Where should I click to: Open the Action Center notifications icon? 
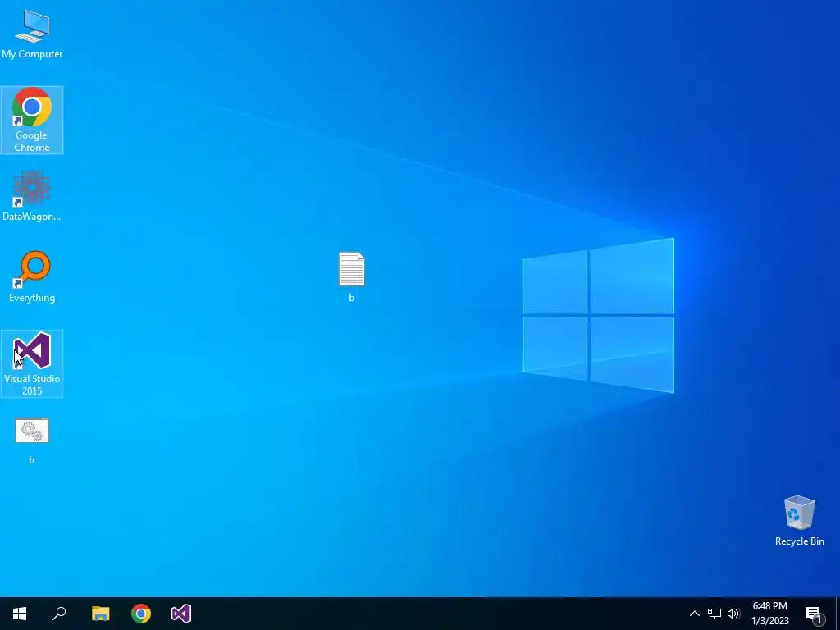click(815, 614)
